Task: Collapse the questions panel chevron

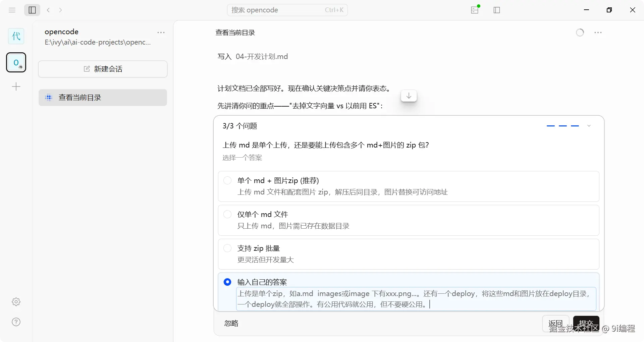Action: [589, 126]
